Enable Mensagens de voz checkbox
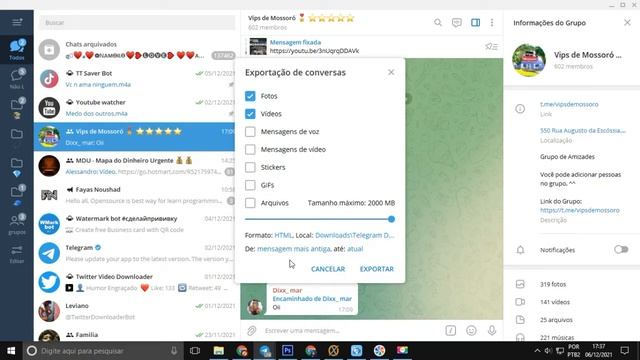640x360 pixels. 250,131
